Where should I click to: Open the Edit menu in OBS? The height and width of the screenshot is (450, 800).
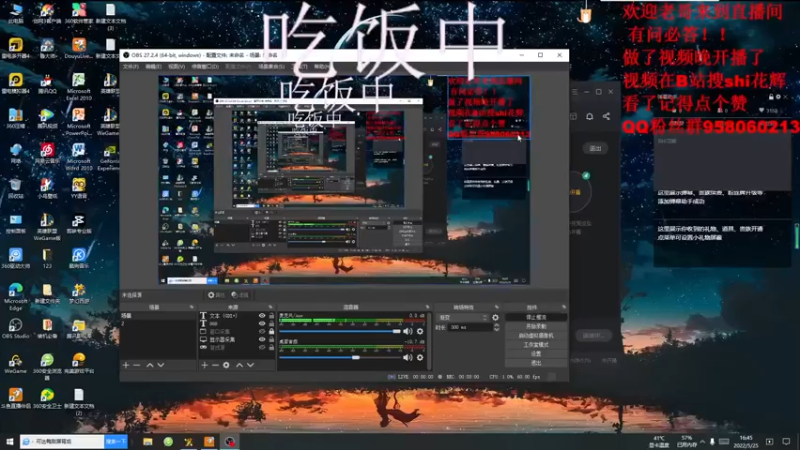[153, 67]
